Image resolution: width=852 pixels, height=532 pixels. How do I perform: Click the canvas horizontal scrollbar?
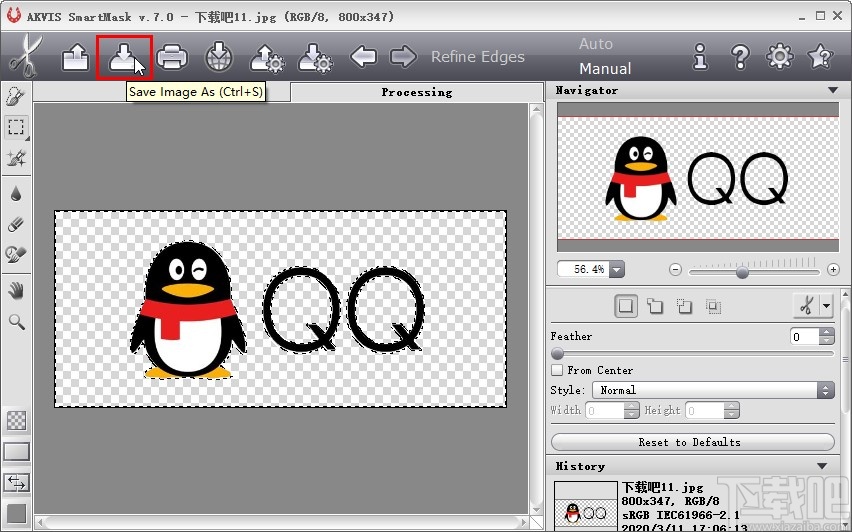pyautogui.click(x=281, y=523)
